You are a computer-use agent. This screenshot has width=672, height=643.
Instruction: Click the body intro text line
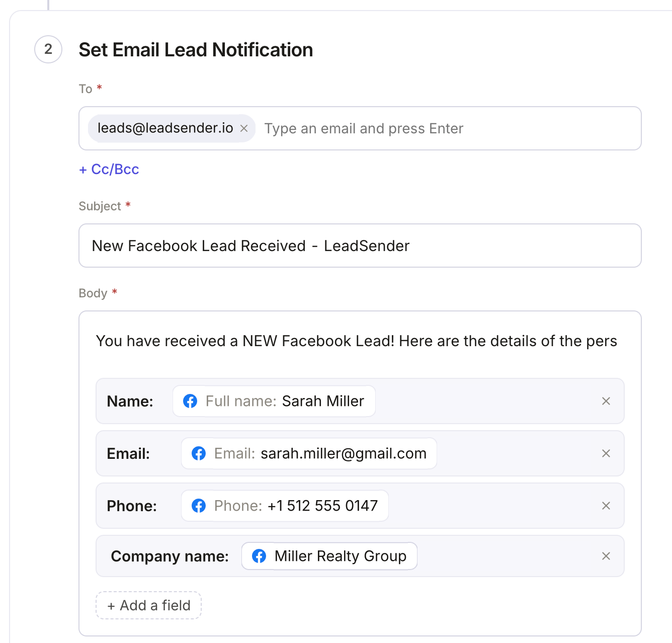(357, 341)
